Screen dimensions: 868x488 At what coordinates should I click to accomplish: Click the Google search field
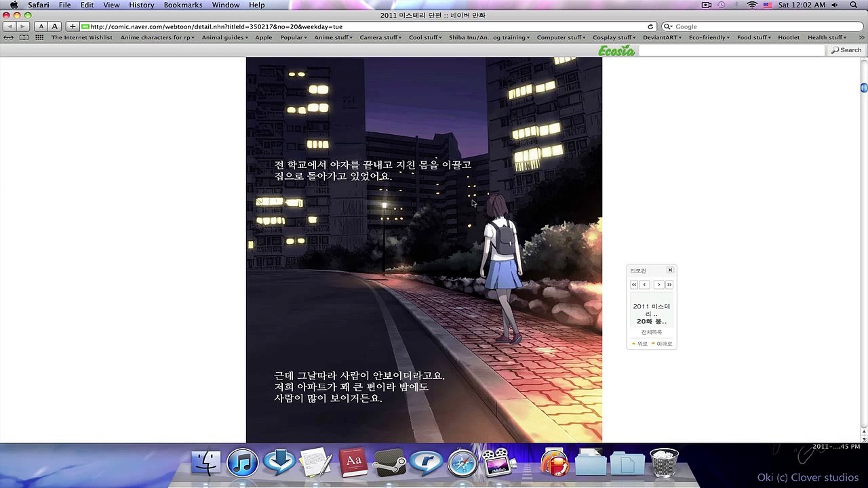[762, 26]
